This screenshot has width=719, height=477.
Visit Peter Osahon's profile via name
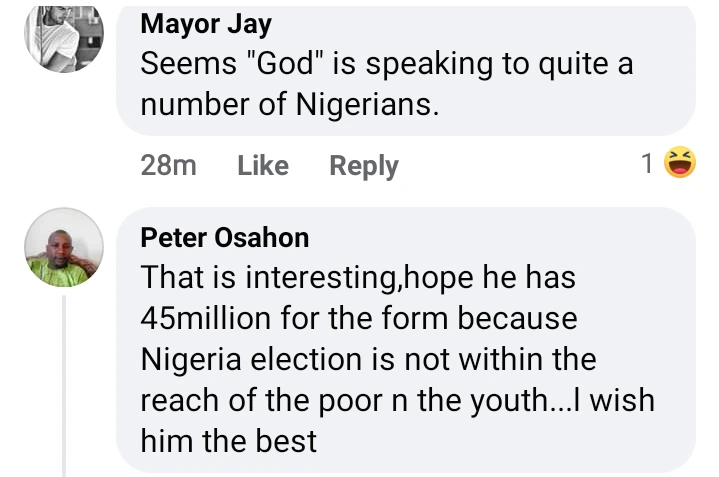click(225, 237)
